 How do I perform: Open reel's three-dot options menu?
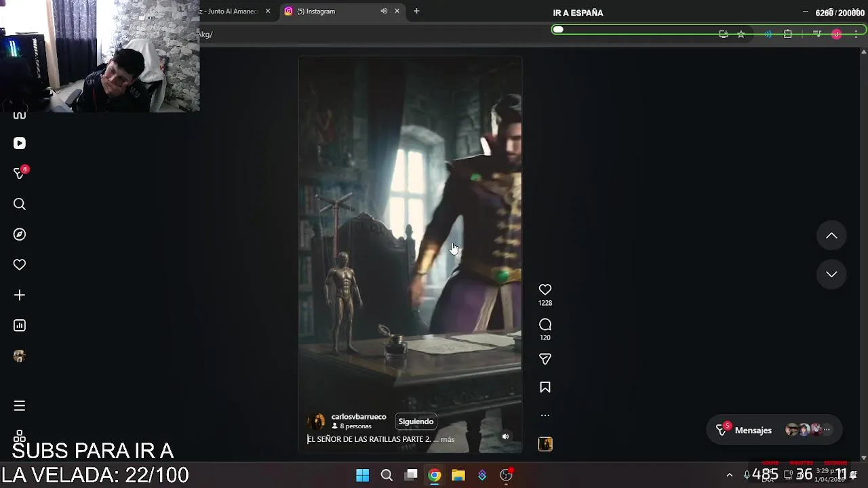(x=545, y=415)
